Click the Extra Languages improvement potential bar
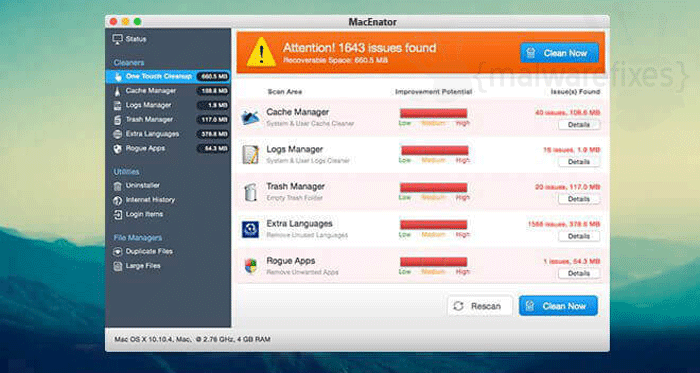 [433, 224]
